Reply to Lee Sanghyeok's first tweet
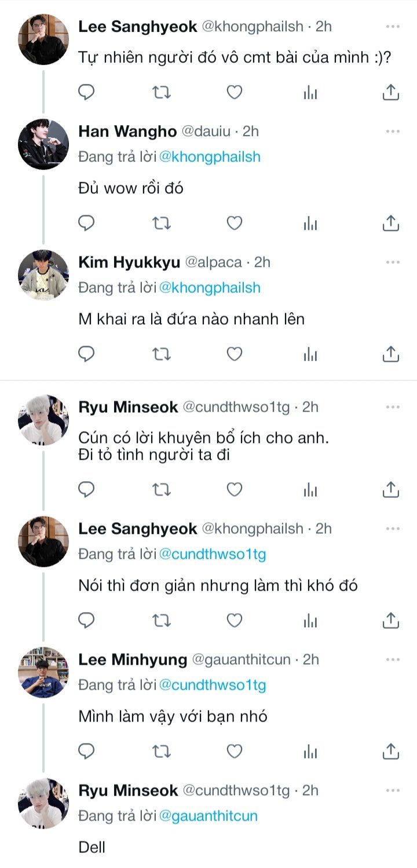 tap(86, 92)
